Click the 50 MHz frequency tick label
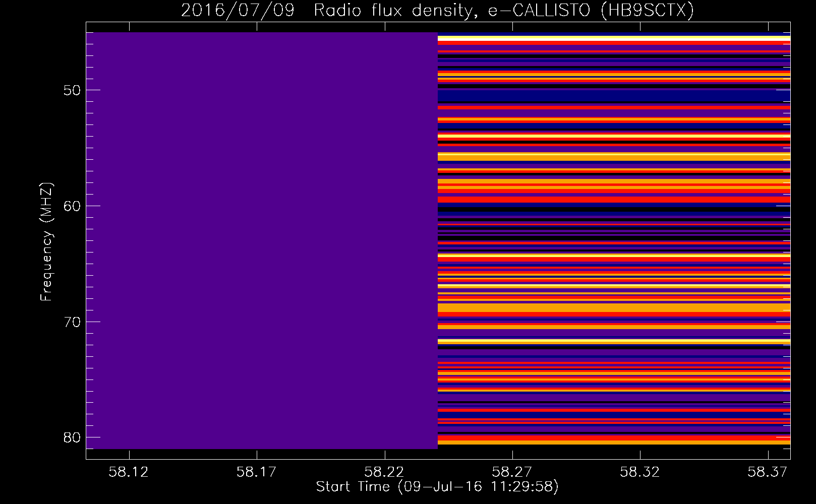This screenshot has width=816, height=504. pos(72,90)
